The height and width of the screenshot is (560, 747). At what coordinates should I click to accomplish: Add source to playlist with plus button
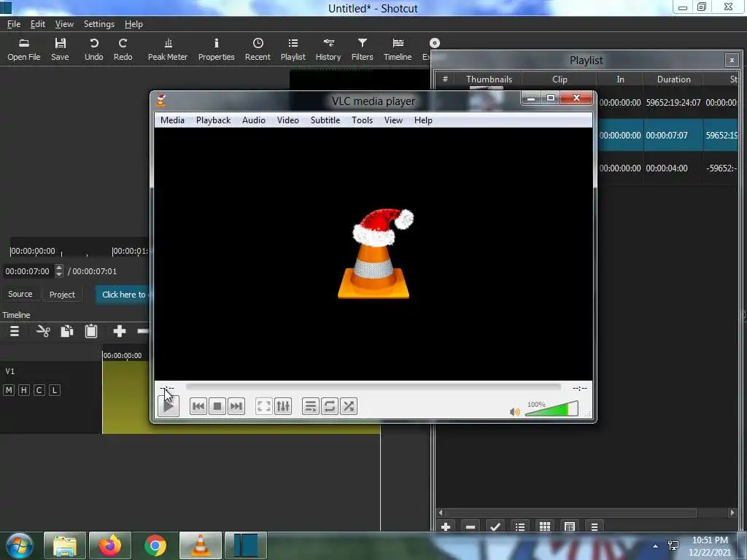point(446,526)
